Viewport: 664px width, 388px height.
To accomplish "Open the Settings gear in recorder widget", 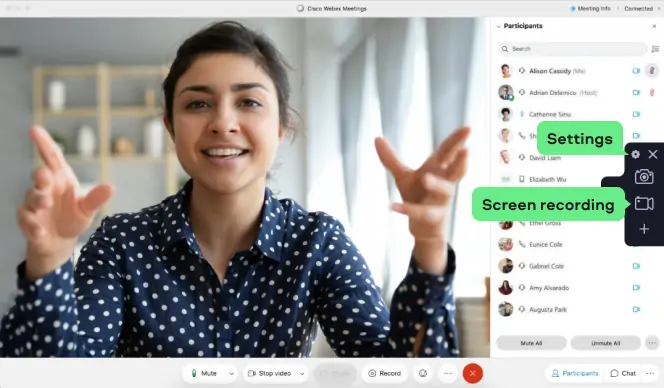I will pos(635,154).
